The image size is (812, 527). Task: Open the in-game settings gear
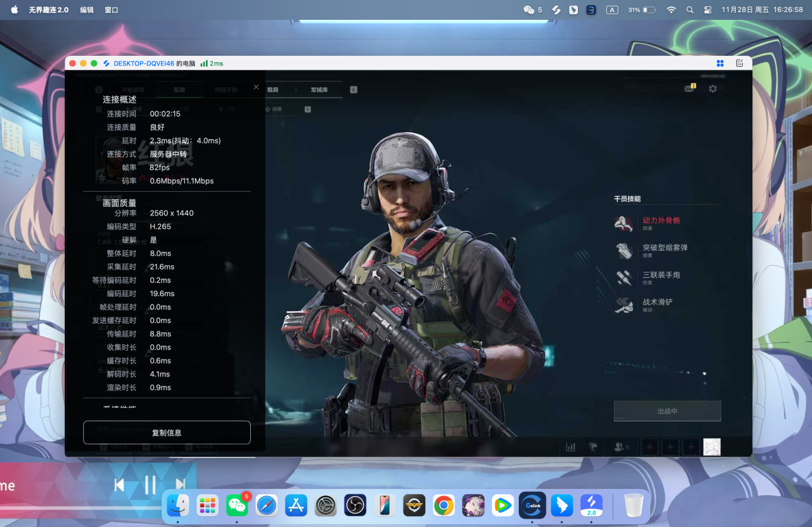713,89
